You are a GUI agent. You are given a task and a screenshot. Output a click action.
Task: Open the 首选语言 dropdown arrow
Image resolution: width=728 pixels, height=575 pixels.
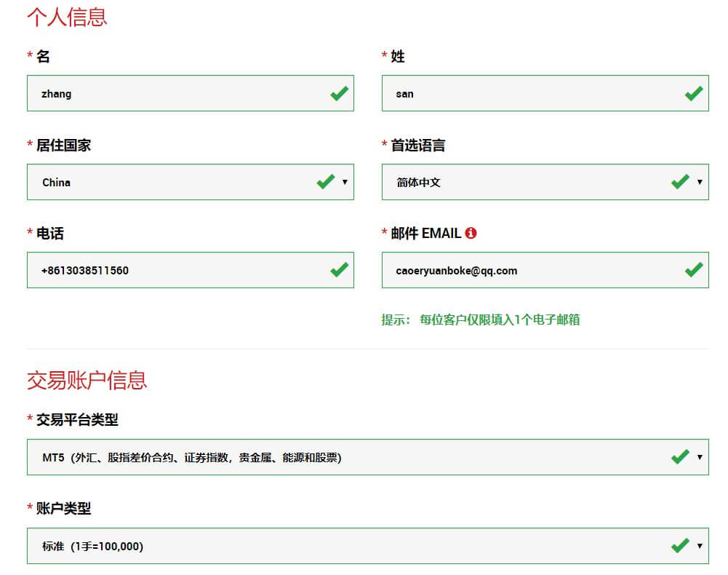pyautogui.click(x=699, y=182)
